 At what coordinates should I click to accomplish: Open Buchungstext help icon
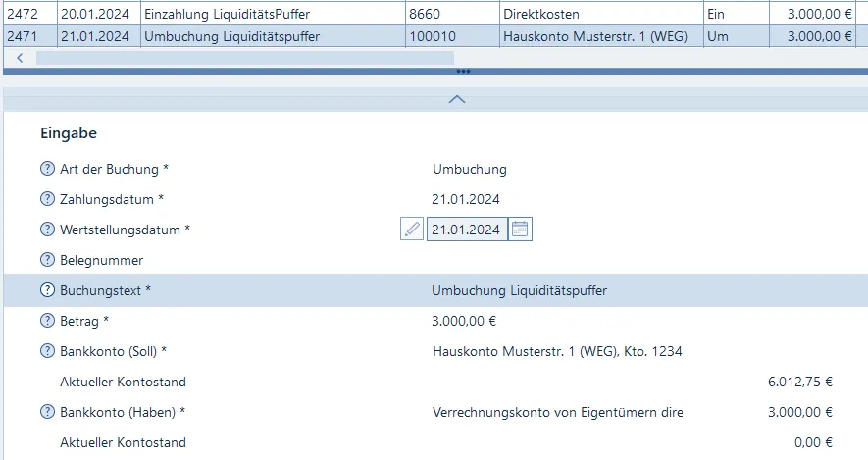(x=47, y=290)
